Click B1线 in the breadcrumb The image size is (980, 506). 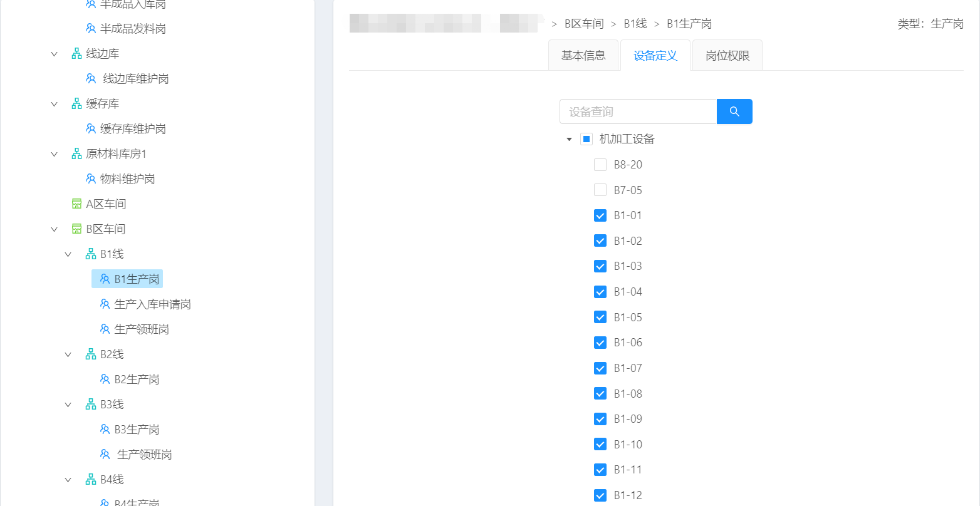pyautogui.click(x=635, y=24)
